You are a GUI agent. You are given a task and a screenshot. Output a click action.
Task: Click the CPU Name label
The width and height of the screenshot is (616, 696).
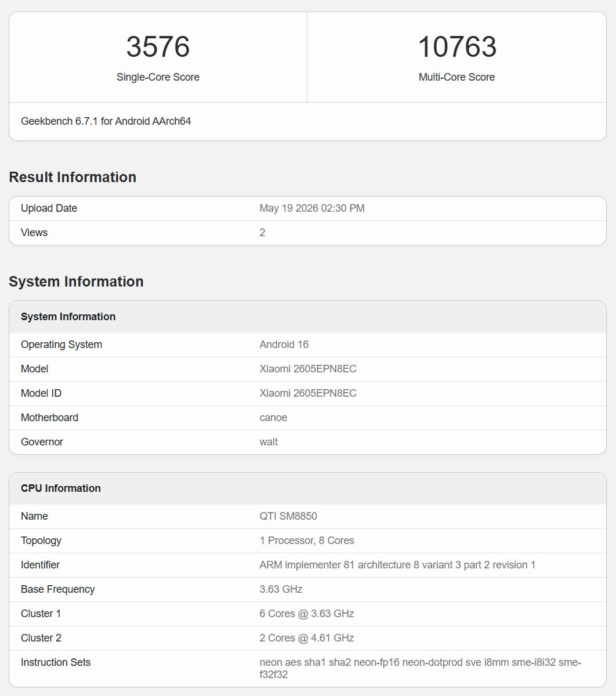click(34, 516)
